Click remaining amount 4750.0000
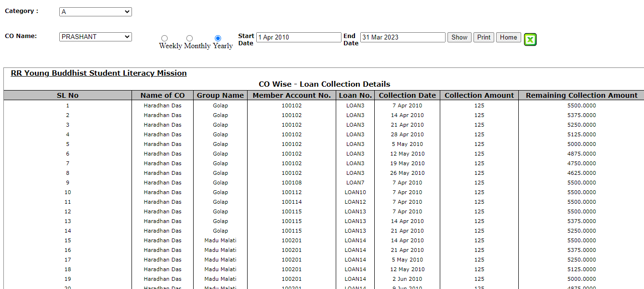The height and width of the screenshot is (289, 644). click(x=581, y=163)
